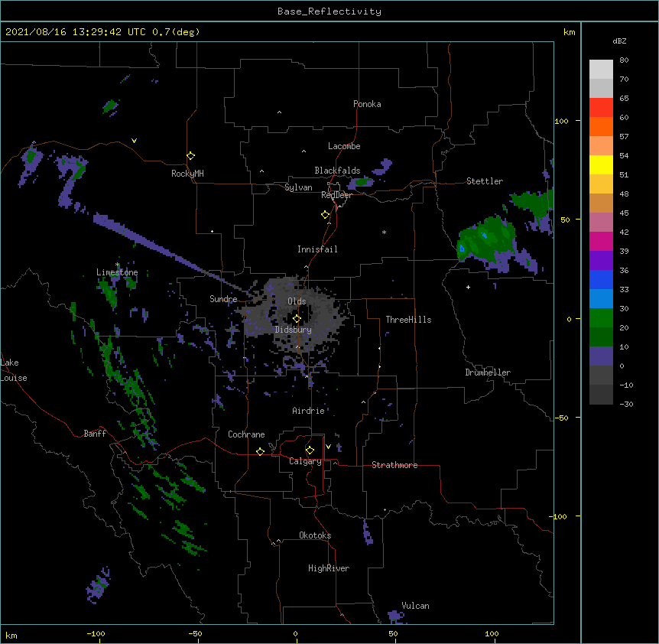Screen dimensions: 659x644
Task: Click the Didsbury town label
Action: 294,330
